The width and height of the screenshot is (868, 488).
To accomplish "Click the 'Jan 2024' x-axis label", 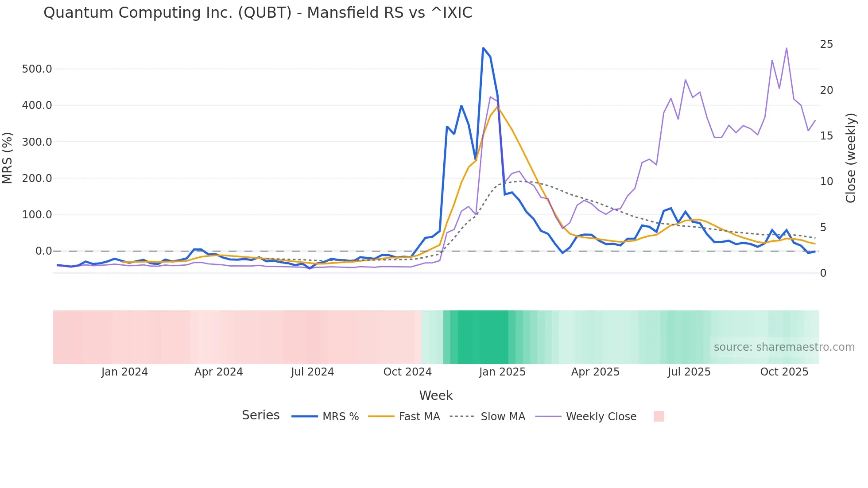I will pos(124,372).
